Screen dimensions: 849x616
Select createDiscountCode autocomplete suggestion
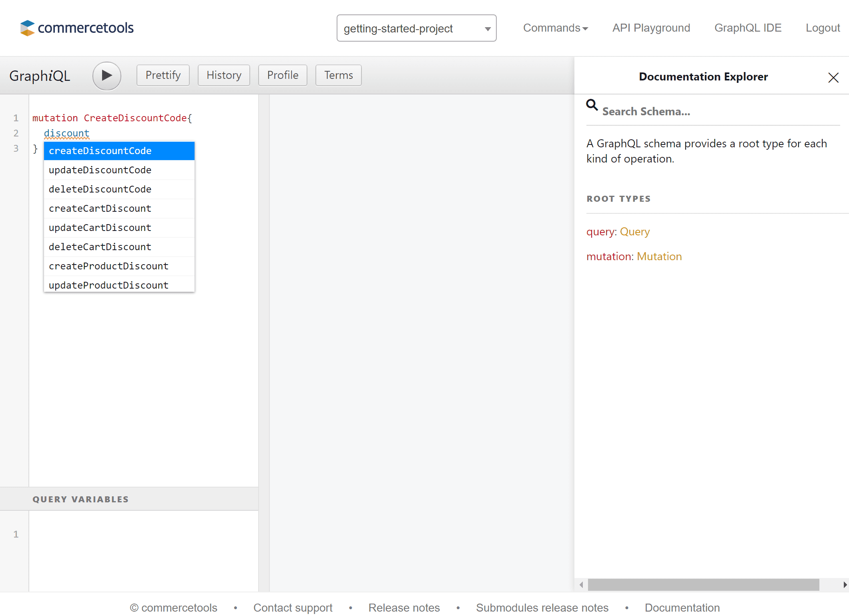(119, 151)
